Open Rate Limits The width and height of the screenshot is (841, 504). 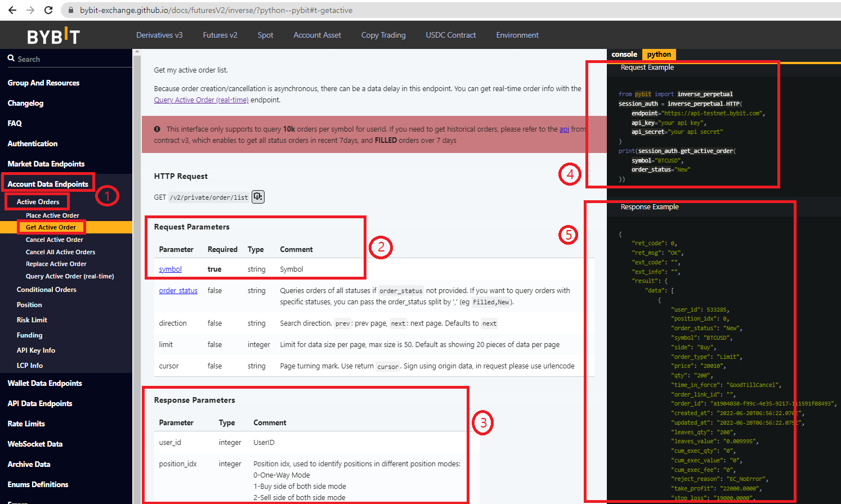coord(26,424)
